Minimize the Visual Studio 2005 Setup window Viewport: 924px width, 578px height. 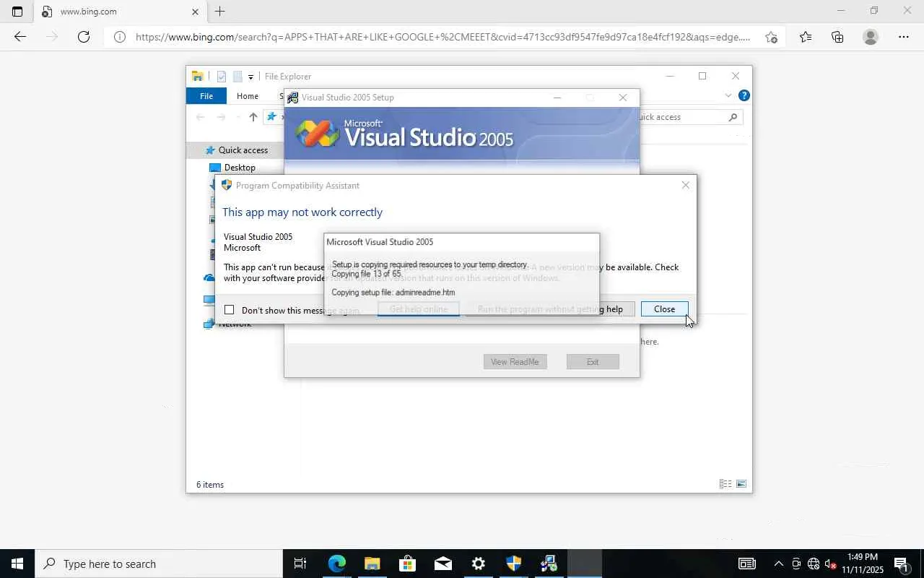(557, 98)
